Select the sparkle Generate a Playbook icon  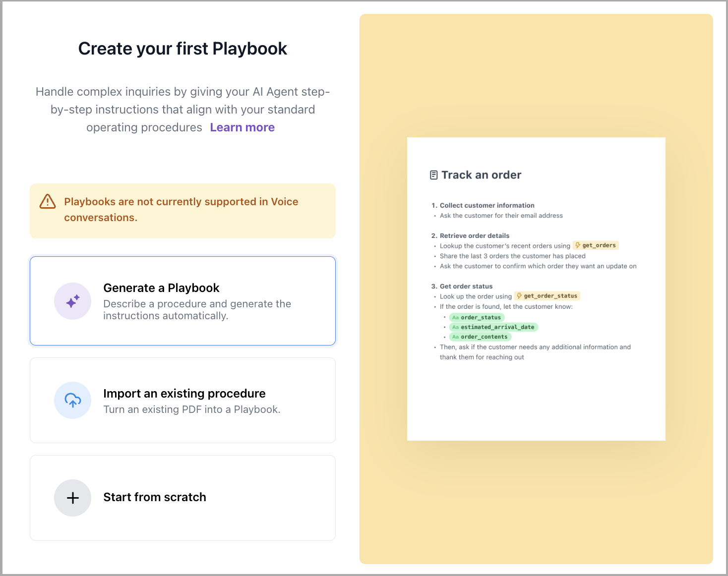[72, 301]
